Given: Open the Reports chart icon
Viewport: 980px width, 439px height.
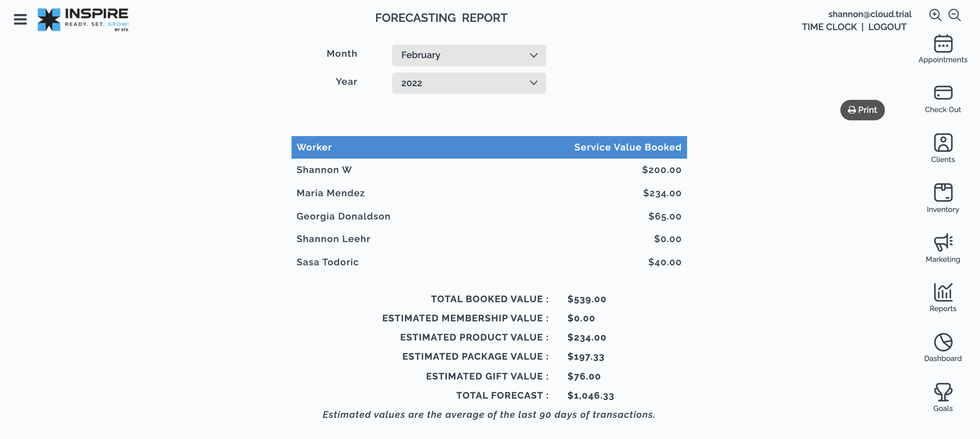Looking at the screenshot, I should [x=943, y=292].
